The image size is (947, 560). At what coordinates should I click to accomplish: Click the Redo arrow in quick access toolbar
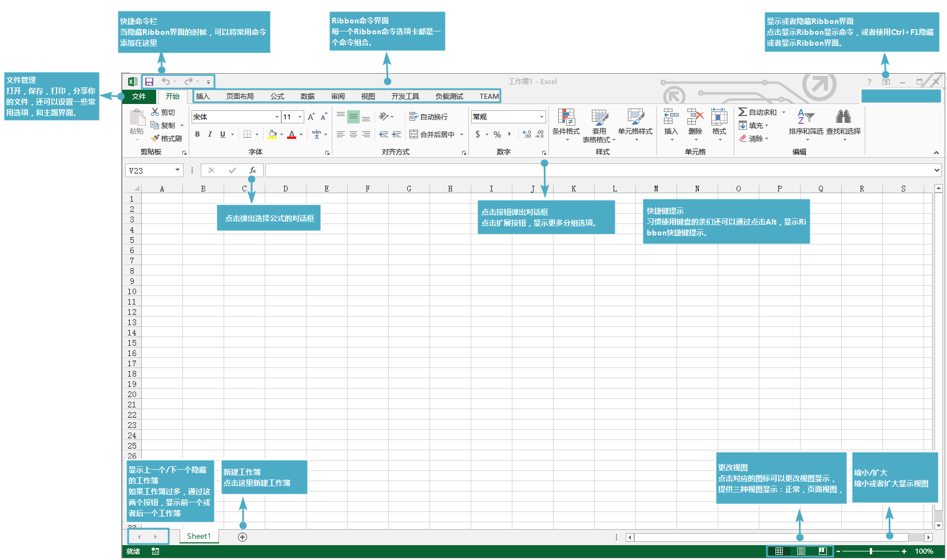click(x=189, y=82)
